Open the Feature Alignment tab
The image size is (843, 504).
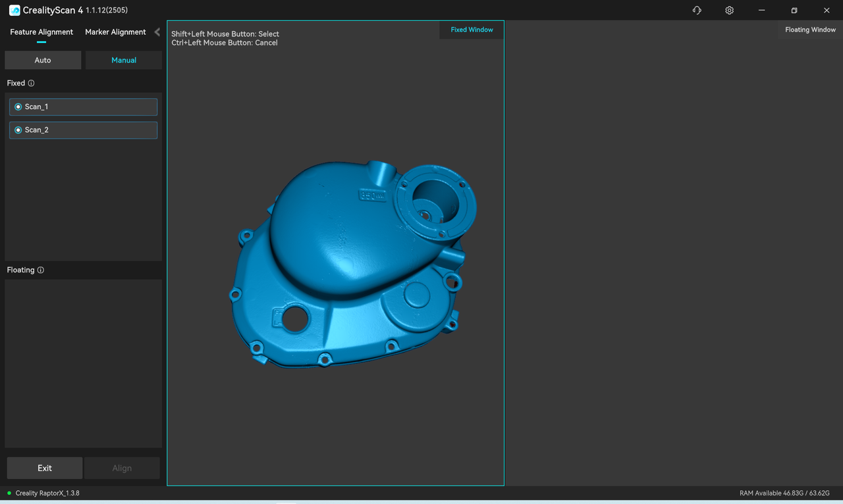(41, 32)
